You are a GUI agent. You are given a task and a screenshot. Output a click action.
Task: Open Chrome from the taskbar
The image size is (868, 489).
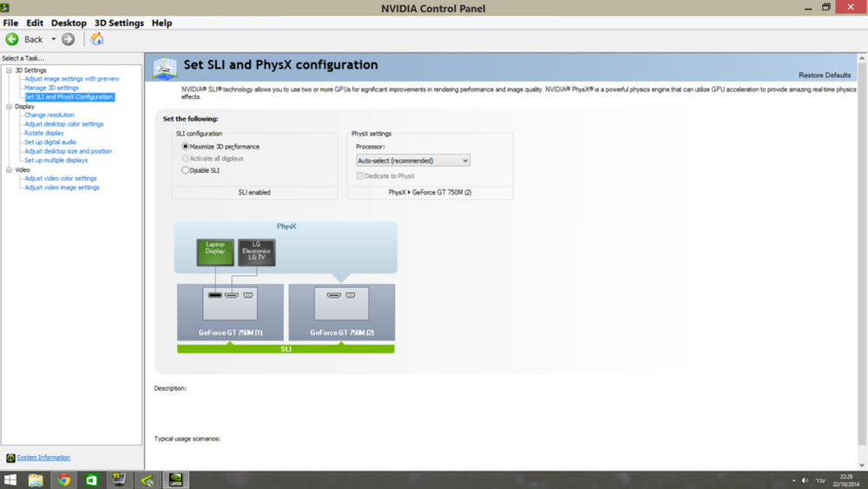pos(63,479)
